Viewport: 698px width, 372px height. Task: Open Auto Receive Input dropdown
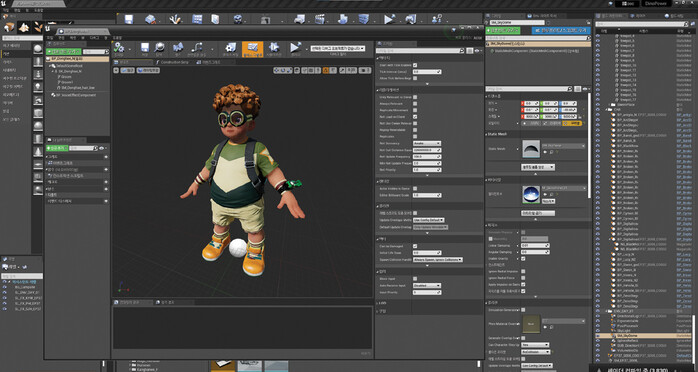(x=427, y=285)
